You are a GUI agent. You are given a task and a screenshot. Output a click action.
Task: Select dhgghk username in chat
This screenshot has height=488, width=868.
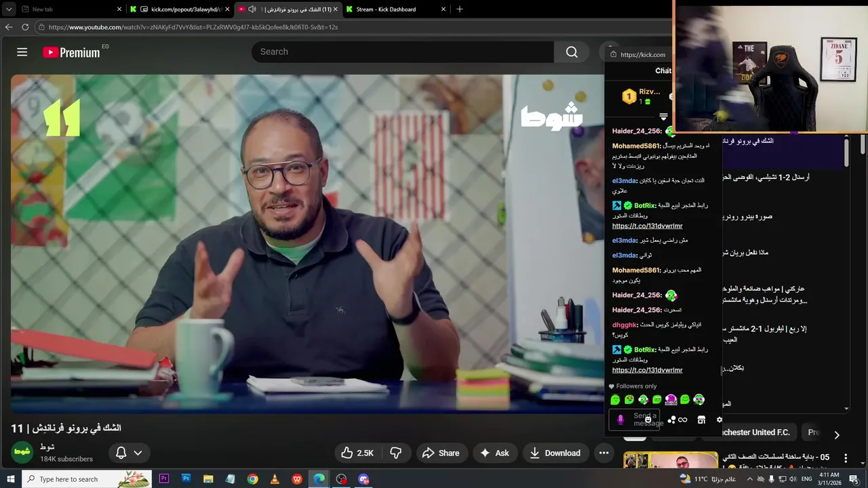(x=625, y=325)
